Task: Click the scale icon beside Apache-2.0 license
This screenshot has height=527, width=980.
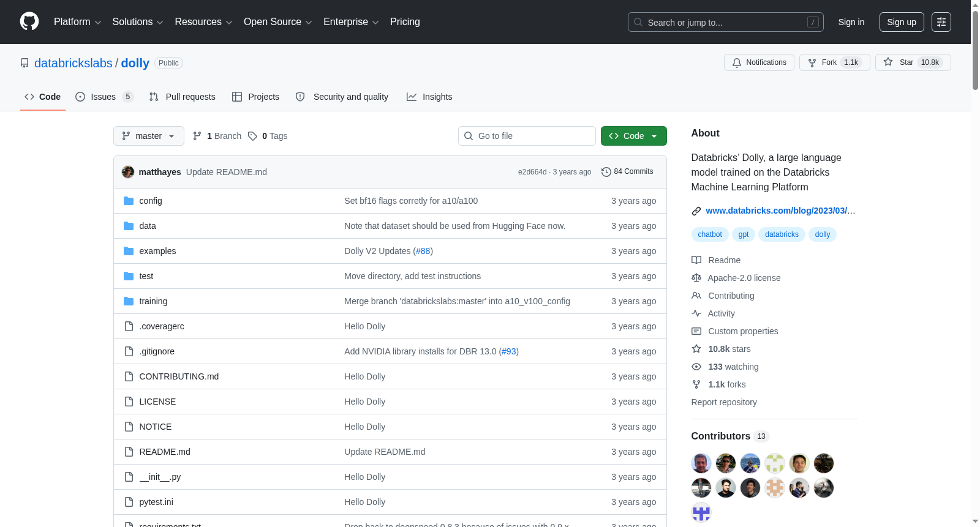Action: tap(696, 278)
